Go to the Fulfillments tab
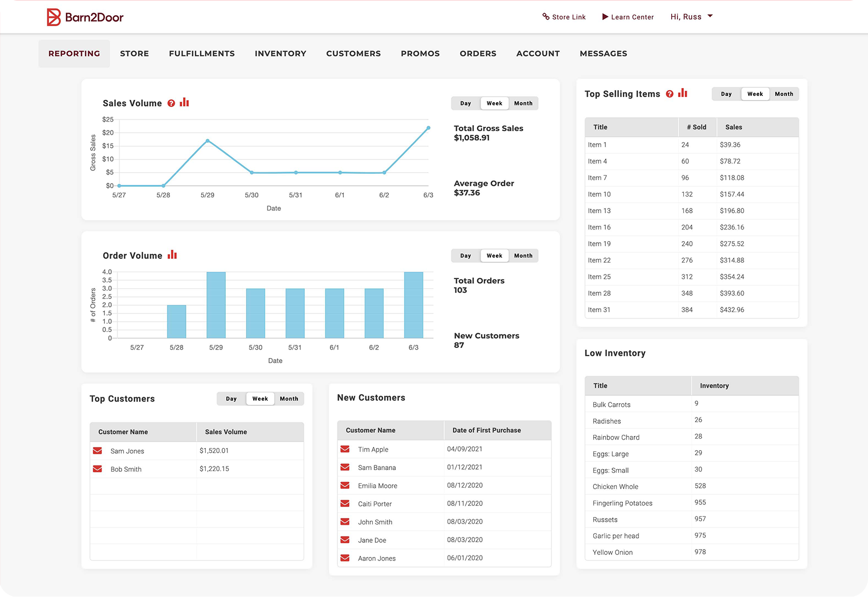 tap(202, 54)
